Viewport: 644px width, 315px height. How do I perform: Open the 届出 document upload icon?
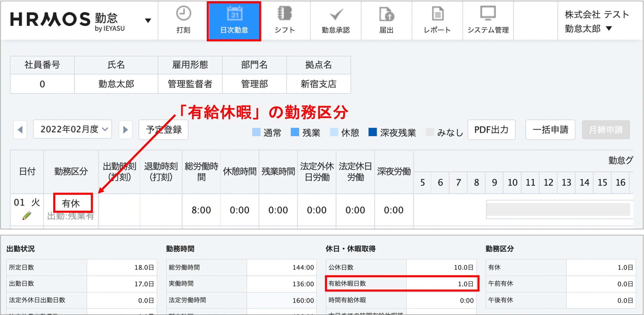(x=386, y=14)
